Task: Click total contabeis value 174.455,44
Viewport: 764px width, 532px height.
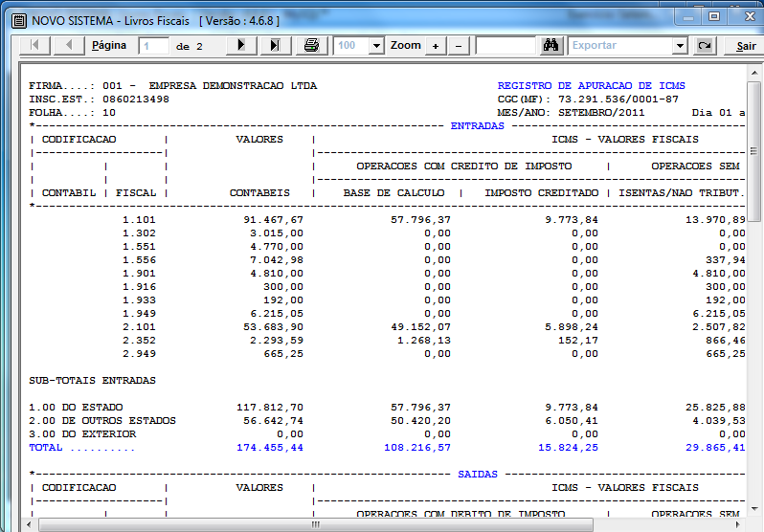Action: pos(270,448)
